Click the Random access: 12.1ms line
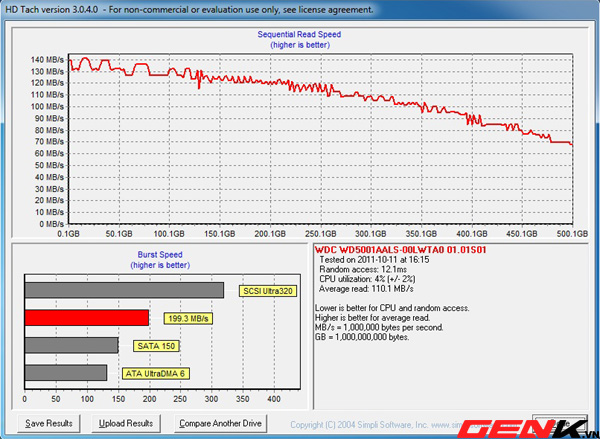Image resolution: width=600 pixels, height=439 pixels. point(363,269)
